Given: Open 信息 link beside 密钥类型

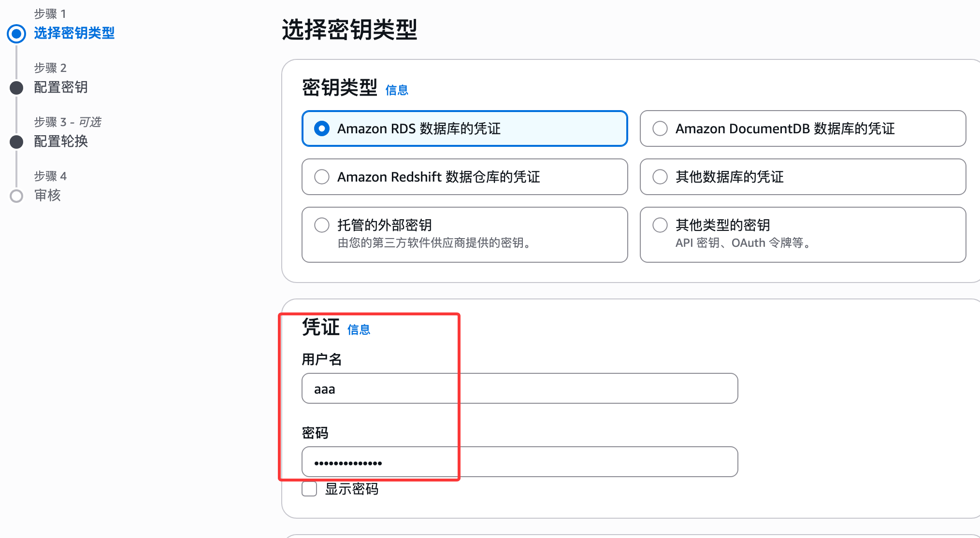Looking at the screenshot, I should [x=397, y=90].
